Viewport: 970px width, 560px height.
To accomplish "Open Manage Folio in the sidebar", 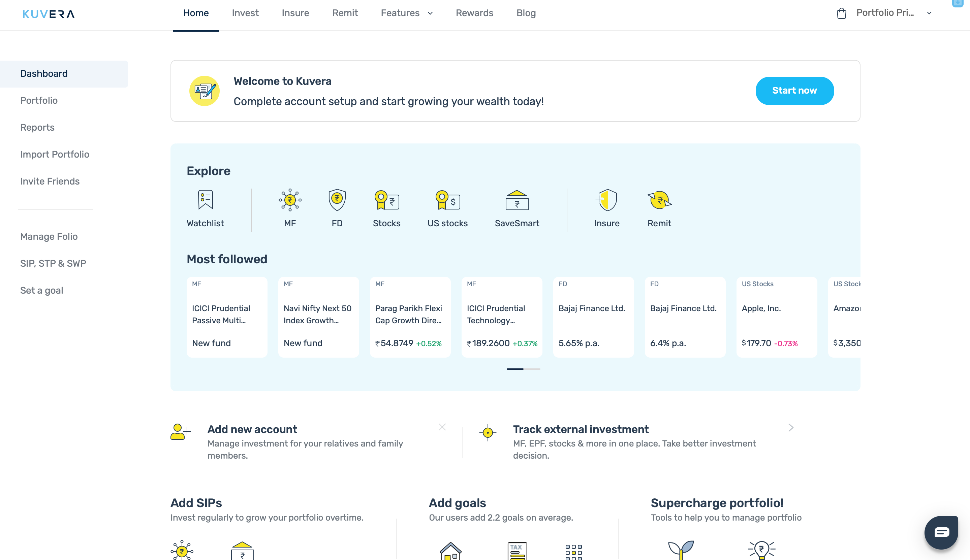I will coord(49,237).
